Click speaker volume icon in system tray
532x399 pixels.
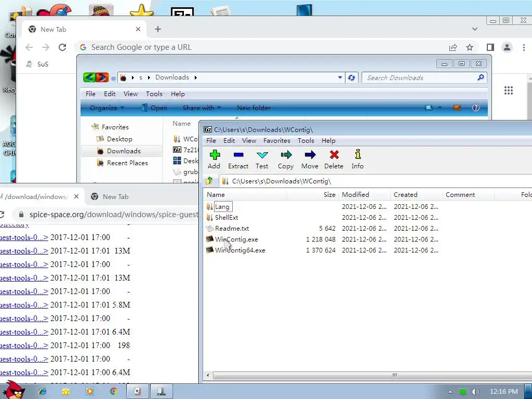pyautogui.click(x=475, y=392)
